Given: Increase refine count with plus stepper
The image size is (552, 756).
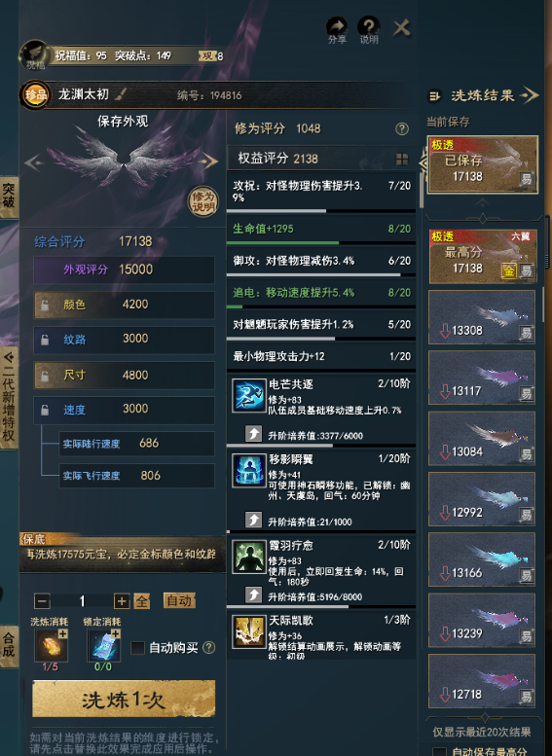Looking at the screenshot, I should coord(122,601).
